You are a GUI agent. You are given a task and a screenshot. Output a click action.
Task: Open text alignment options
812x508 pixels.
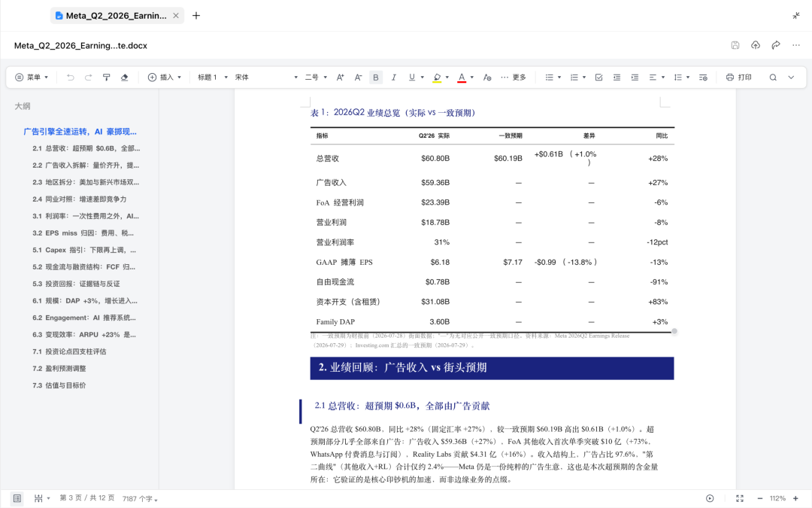[x=656, y=78]
